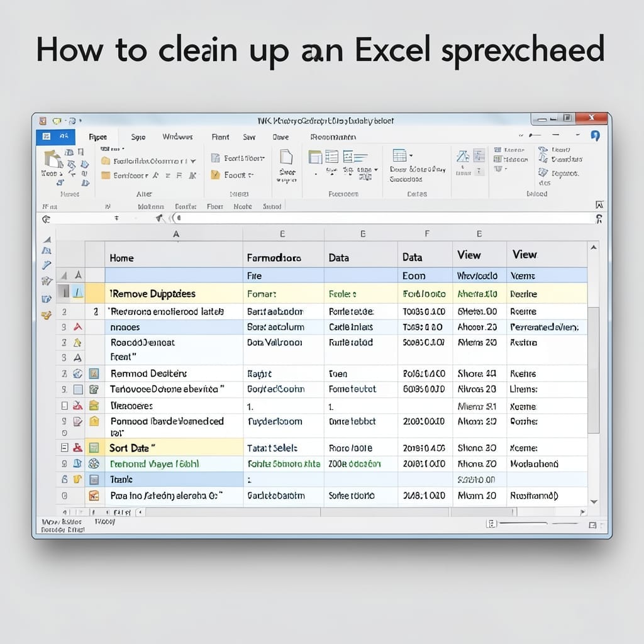
Task: Select the window pane layout icon in ribbon
Action: click(316, 157)
